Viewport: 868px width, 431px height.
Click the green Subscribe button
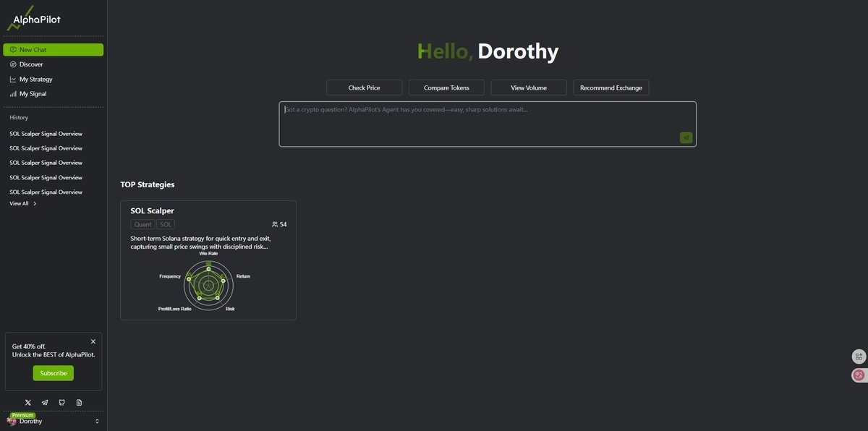[53, 373]
